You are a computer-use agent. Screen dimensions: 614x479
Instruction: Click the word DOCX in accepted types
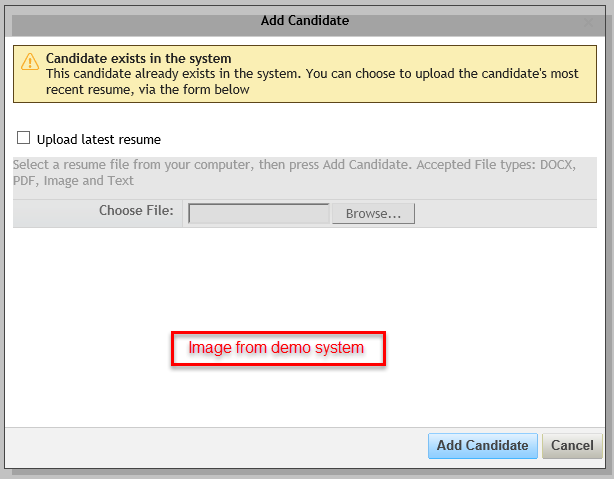pos(556,165)
